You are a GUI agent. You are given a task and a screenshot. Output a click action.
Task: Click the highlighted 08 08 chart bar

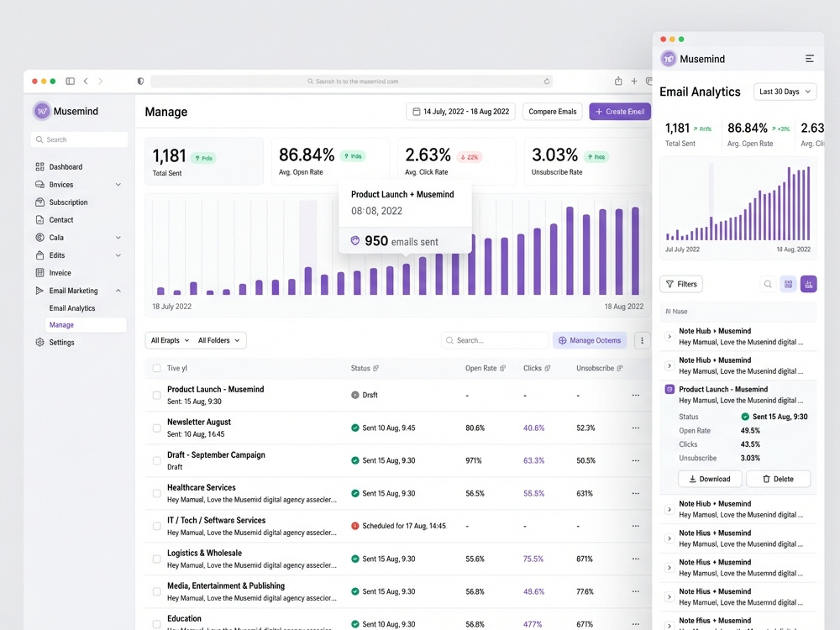point(406,279)
